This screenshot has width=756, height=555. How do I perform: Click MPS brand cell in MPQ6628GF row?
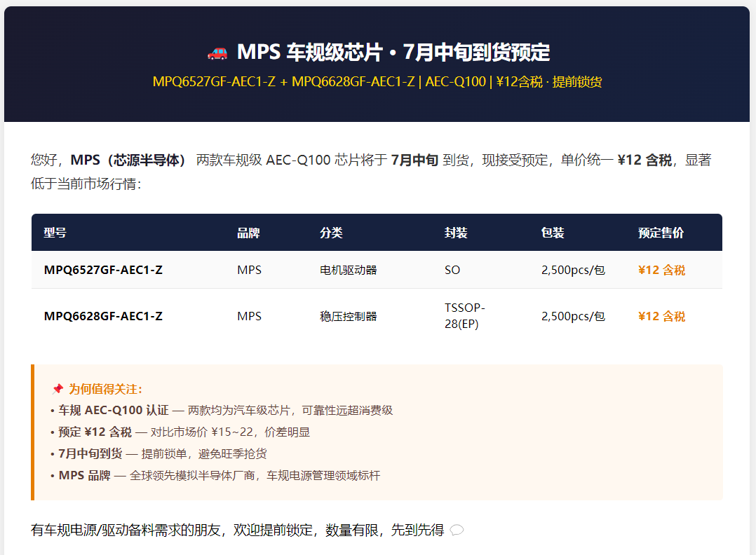249,316
